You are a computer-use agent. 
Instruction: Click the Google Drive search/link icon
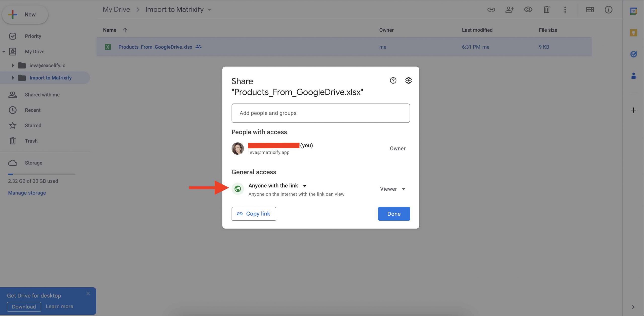[491, 10]
